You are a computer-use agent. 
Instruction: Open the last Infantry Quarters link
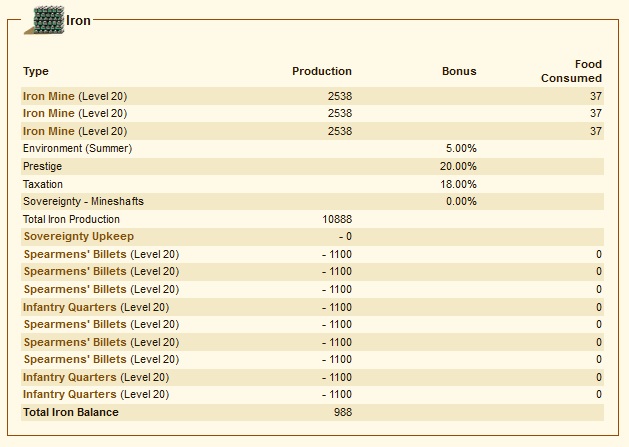[x=70, y=394]
